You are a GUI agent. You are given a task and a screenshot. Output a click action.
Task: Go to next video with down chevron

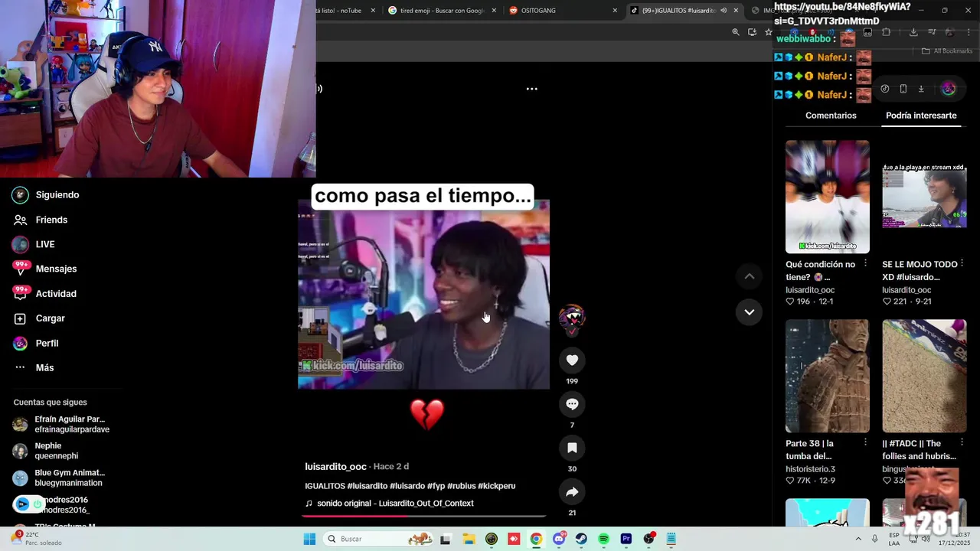[750, 311]
